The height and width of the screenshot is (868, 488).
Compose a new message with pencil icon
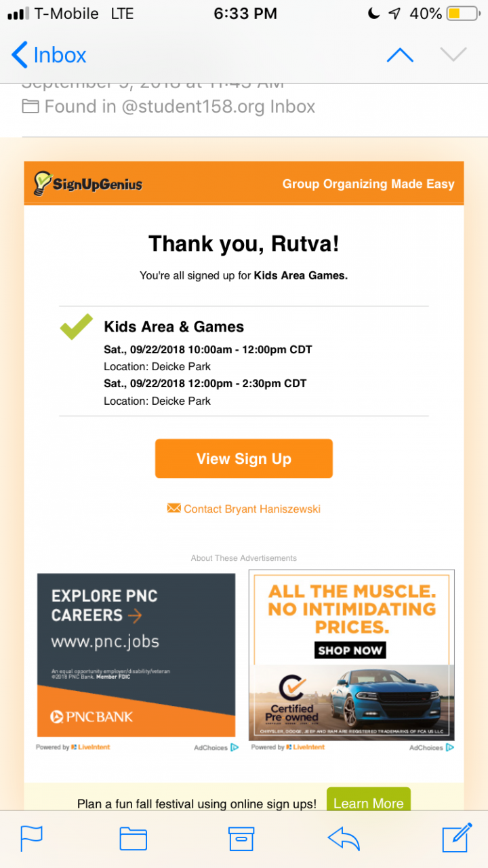(x=457, y=837)
